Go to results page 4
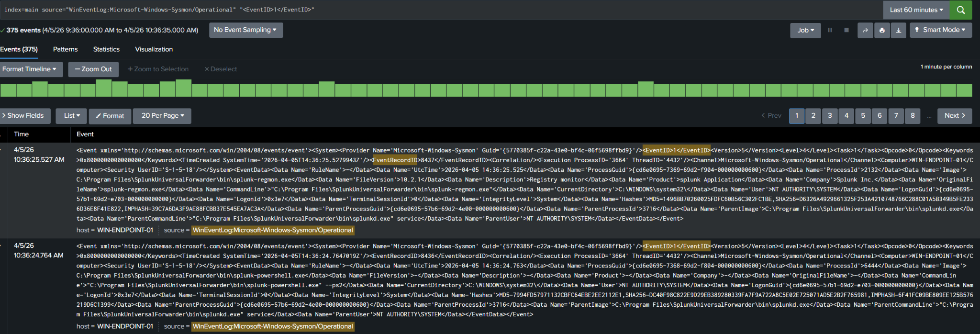This screenshot has width=980, height=334. 846,116
